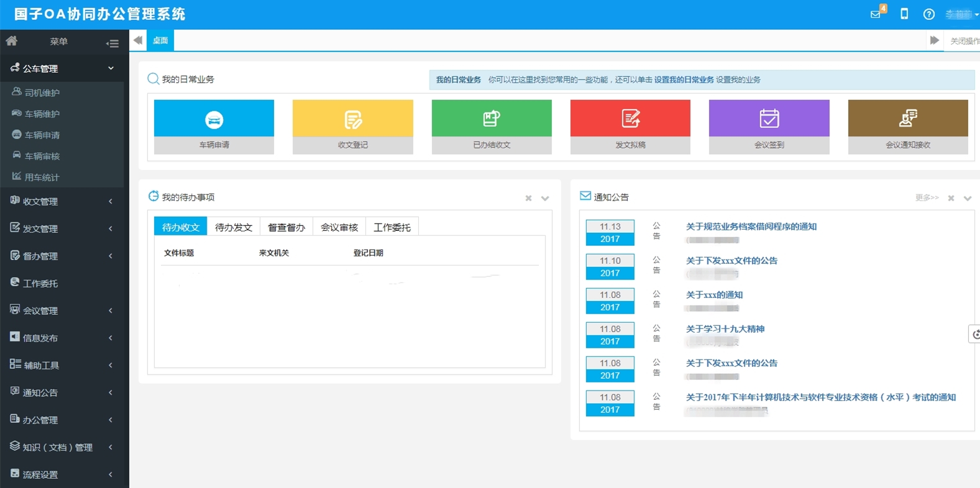This screenshot has height=488, width=980.
Task: Expand the 发文管理 menu group
Action: click(x=62, y=228)
